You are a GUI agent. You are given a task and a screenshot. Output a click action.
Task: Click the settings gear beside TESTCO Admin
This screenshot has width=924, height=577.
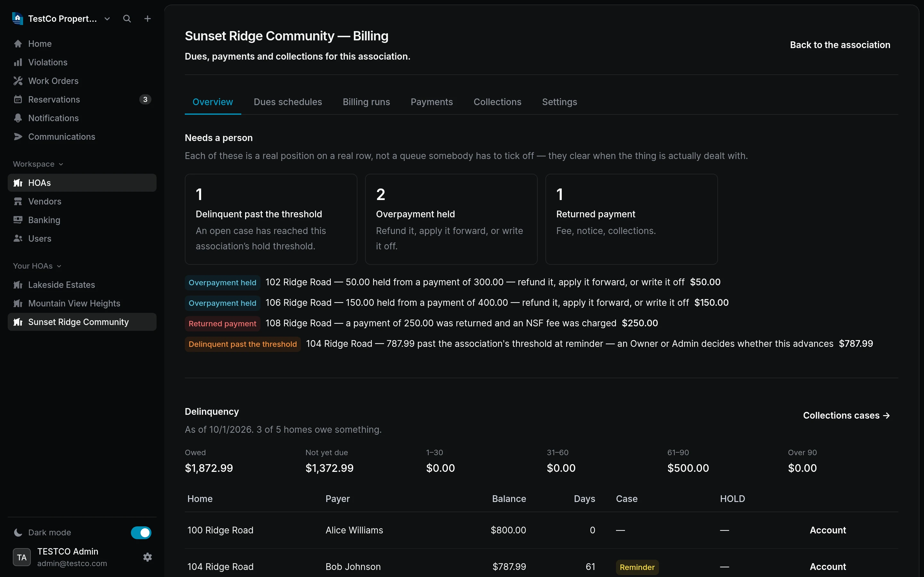point(147,557)
